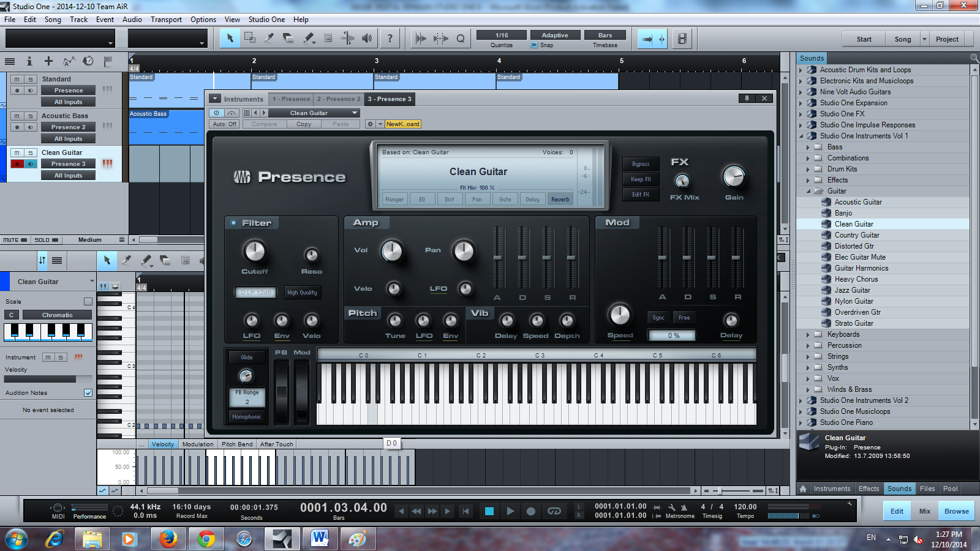Toggle the Audition Notes checkbox
This screenshot has height=551, width=980.
[88, 392]
